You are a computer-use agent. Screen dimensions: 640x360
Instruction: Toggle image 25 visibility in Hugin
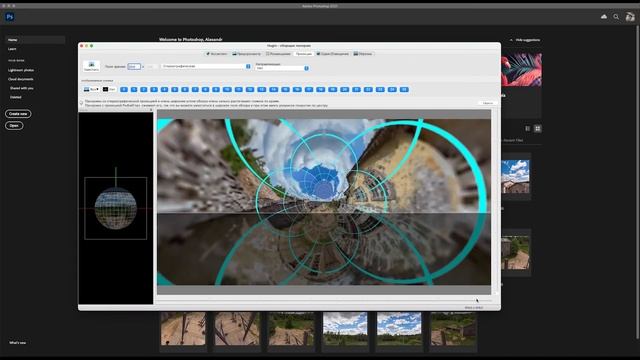click(x=404, y=89)
